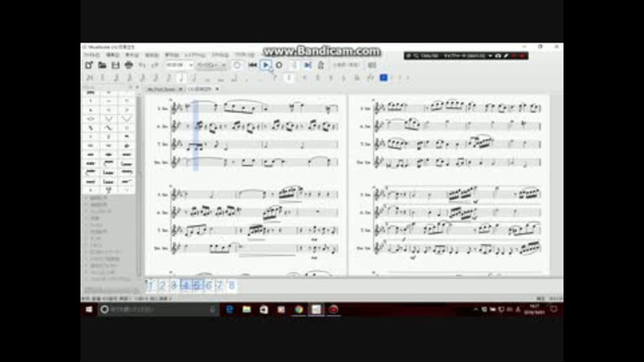Select voice 4 button
This screenshot has width=644, height=362.
tap(408, 78)
